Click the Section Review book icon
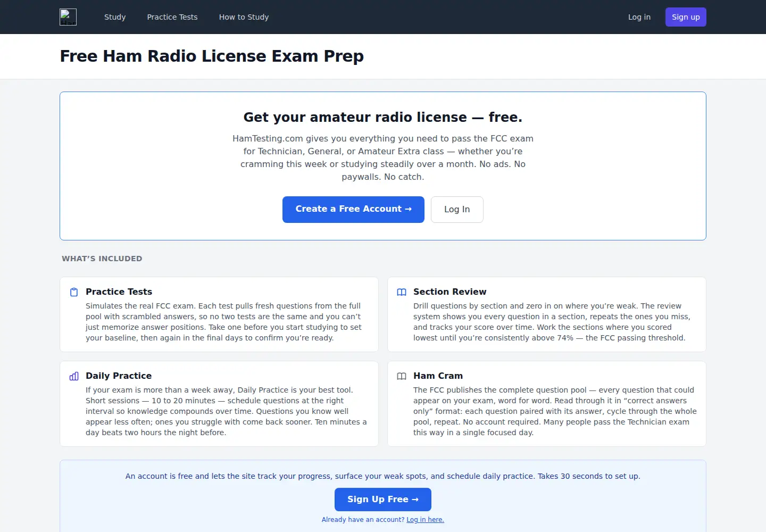 click(402, 292)
